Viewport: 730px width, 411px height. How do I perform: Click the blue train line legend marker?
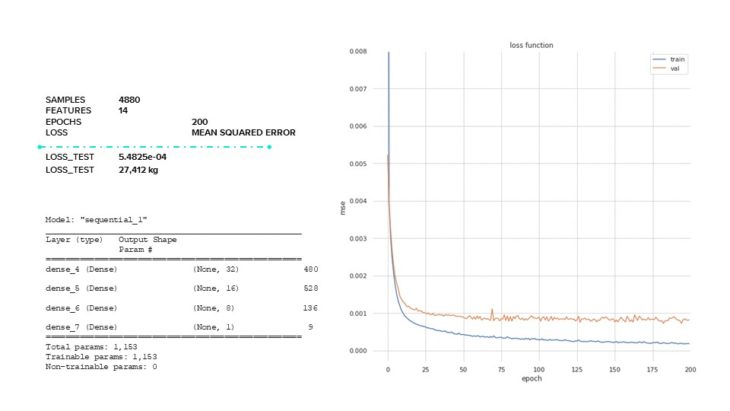(x=656, y=60)
